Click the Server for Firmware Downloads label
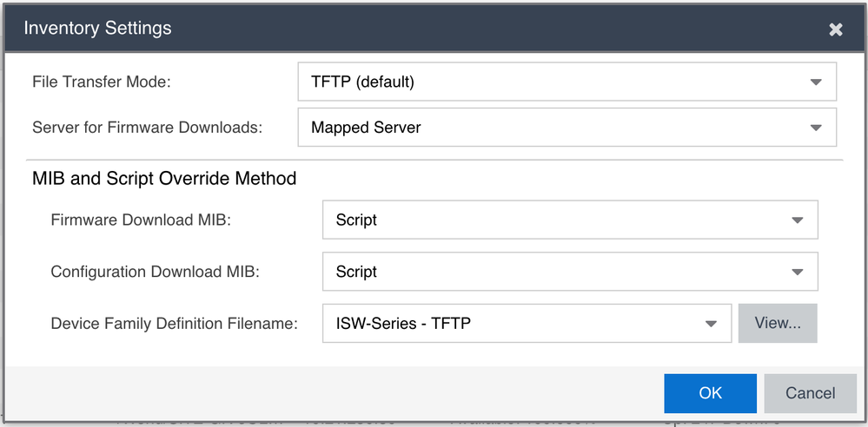 (x=147, y=128)
